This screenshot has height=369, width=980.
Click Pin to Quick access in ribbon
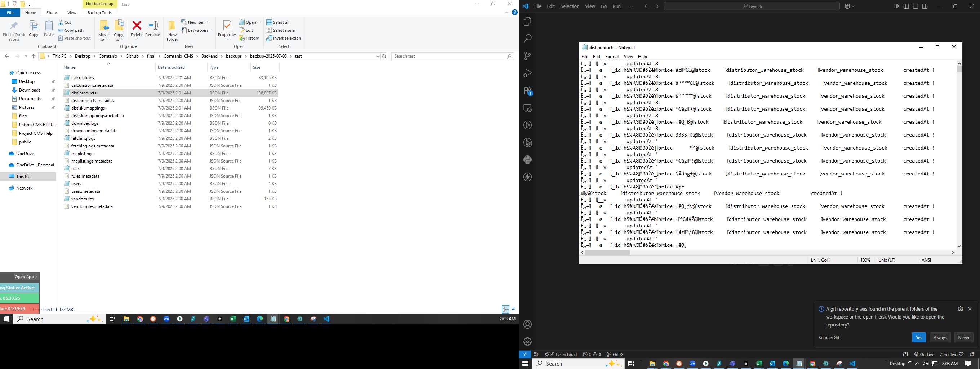14,31
